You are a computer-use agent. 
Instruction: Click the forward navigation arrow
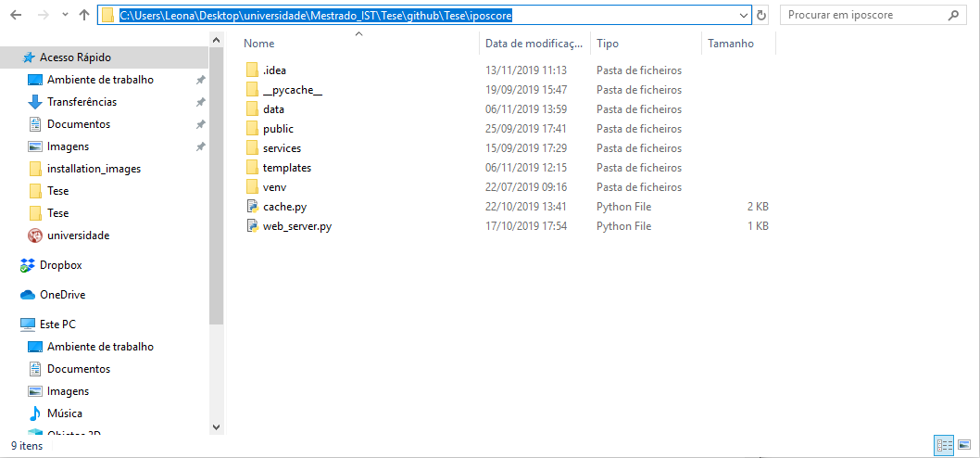pyautogui.click(x=44, y=15)
